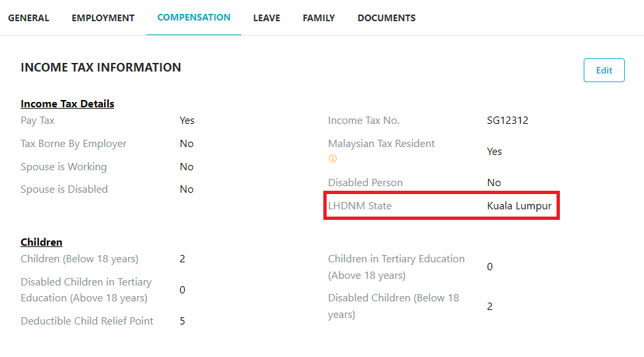Image resolution: width=644 pixels, height=357 pixels.
Task: Click the Malaysian Tax Resident info icon
Action: click(333, 159)
